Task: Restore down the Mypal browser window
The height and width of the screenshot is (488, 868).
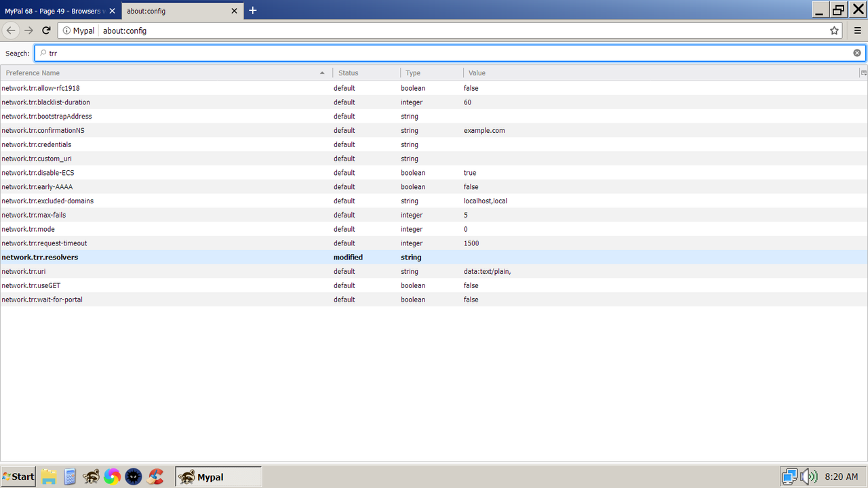Action: click(x=839, y=9)
